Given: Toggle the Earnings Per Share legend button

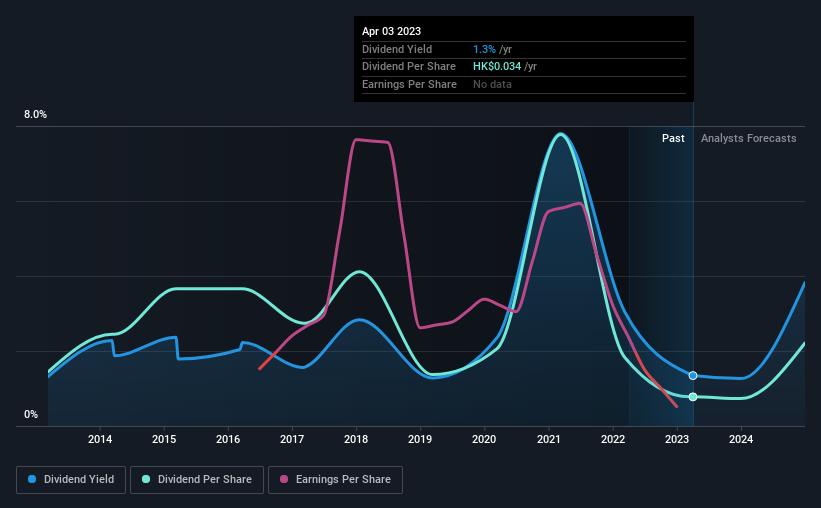Looking at the screenshot, I should 335,480.
